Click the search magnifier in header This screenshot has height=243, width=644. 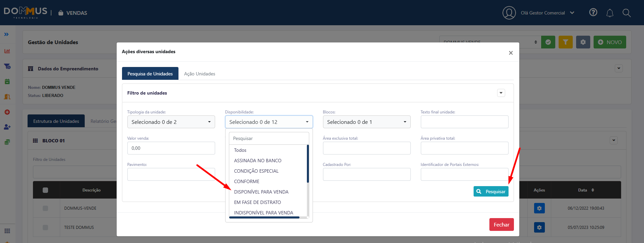tap(626, 13)
